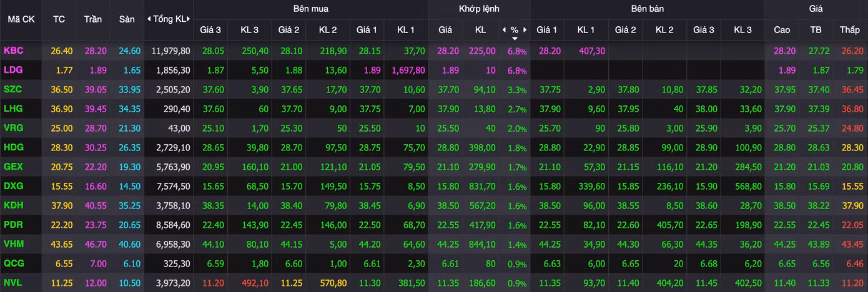Open the GEX stock symbol
Screen dimensions: 868x292
click(x=13, y=167)
